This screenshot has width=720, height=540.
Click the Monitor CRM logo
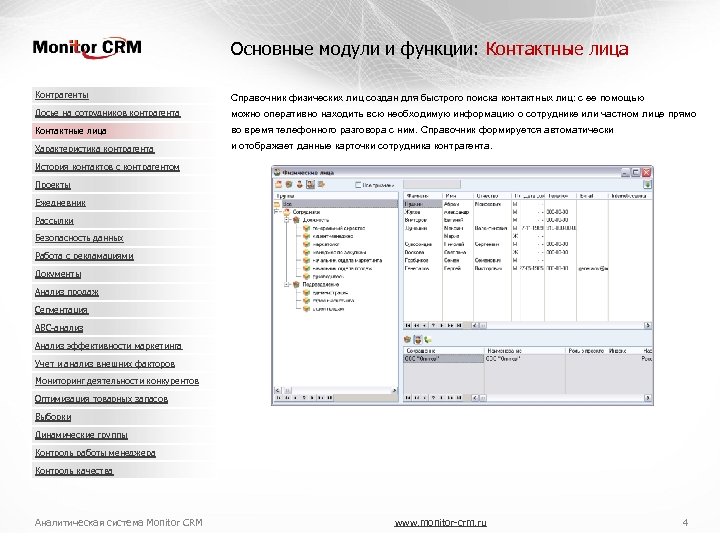tap(87, 48)
